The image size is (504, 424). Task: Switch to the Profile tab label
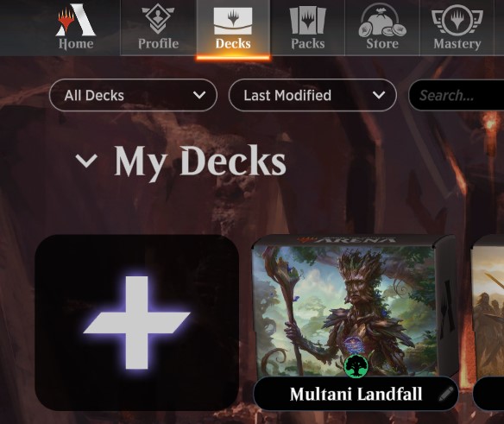(x=158, y=43)
